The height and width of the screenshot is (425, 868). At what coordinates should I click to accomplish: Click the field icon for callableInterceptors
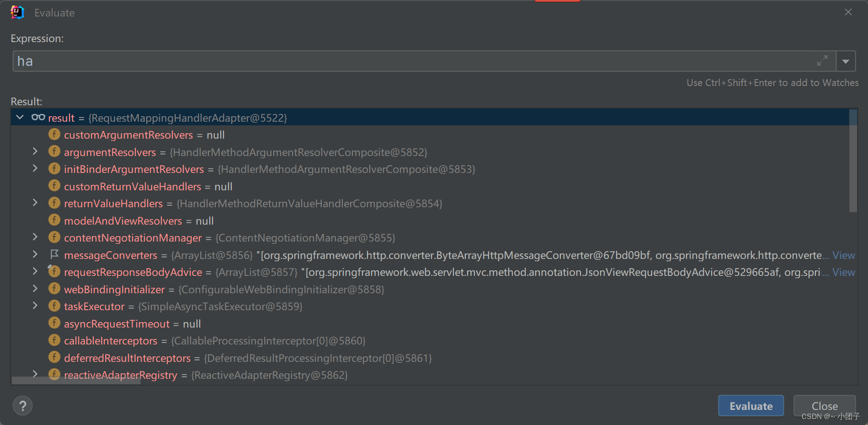pyautogui.click(x=54, y=340)
